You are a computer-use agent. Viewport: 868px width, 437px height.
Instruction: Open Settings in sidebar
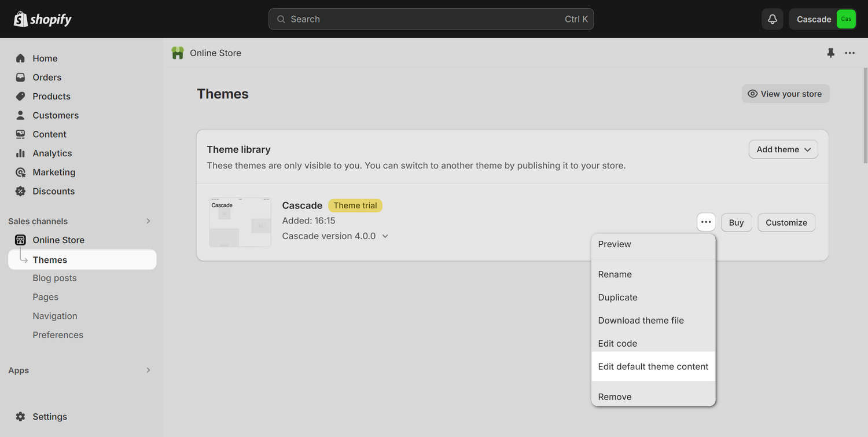(x=50, y=417)
